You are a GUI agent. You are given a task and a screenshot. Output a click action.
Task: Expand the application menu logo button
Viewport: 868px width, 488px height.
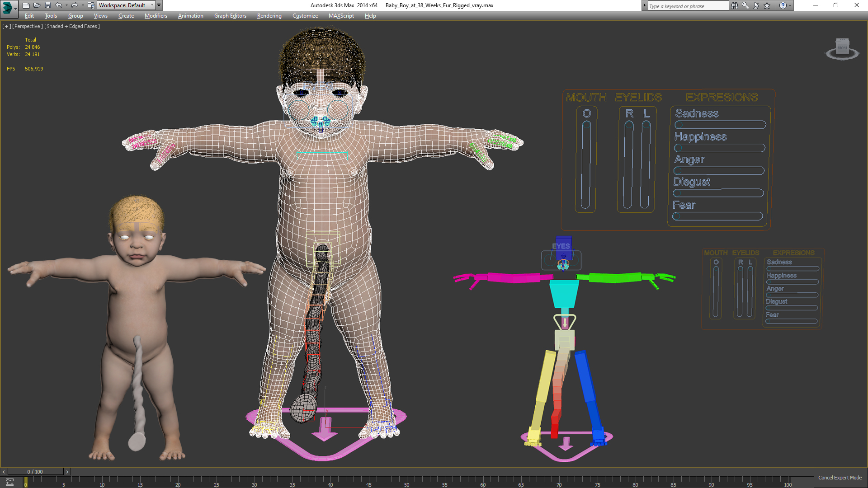pyautogui.click(x=8, y=7)
